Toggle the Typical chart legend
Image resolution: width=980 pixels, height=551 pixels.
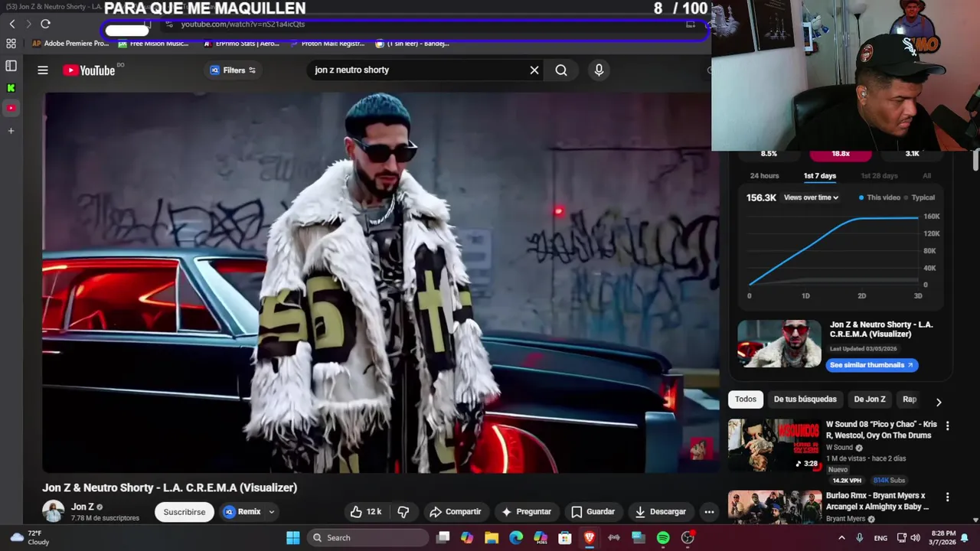point(920,197)
